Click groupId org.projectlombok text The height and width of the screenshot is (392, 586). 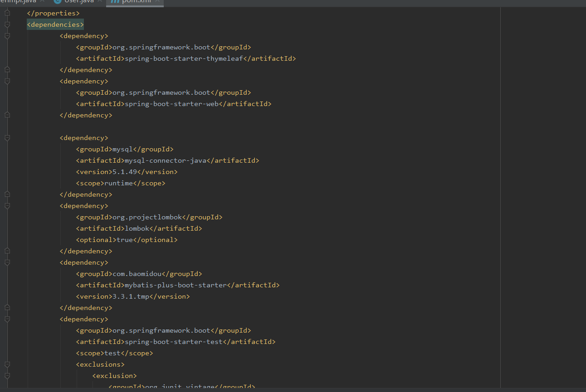[147, 217]
